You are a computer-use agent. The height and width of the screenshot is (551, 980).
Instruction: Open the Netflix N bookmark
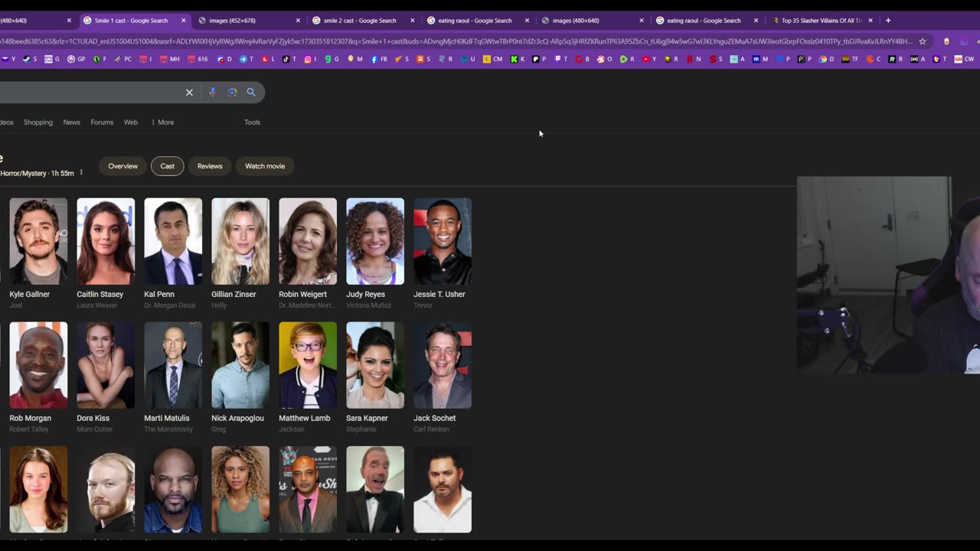694,59
